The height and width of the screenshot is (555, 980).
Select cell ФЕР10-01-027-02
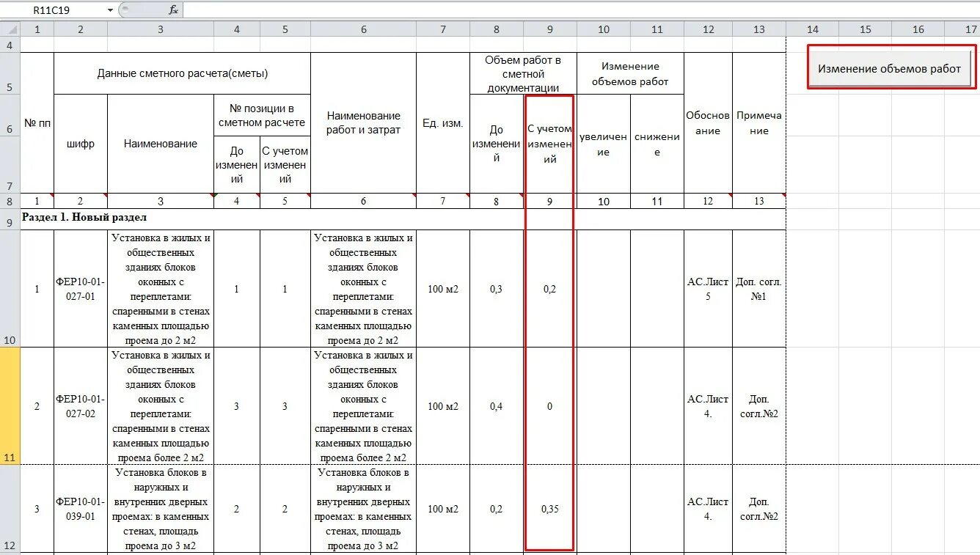click(81, 406)
